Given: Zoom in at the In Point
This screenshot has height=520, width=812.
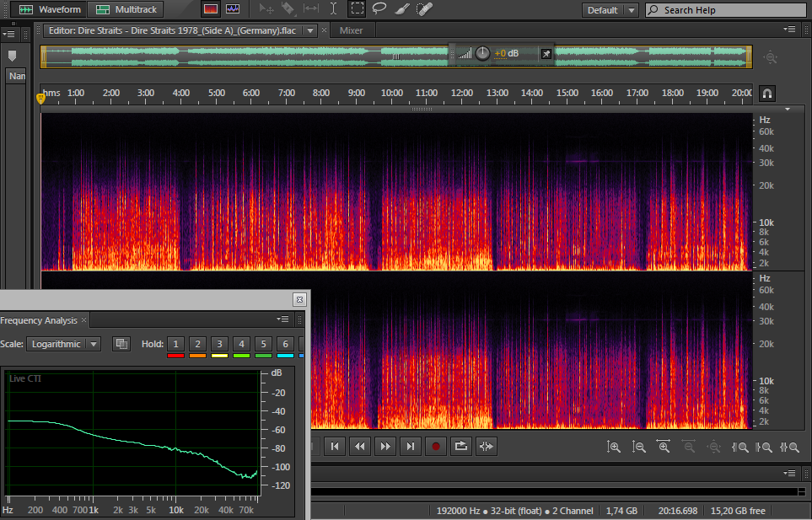Looking at the screenshot, I should (739, 447).
